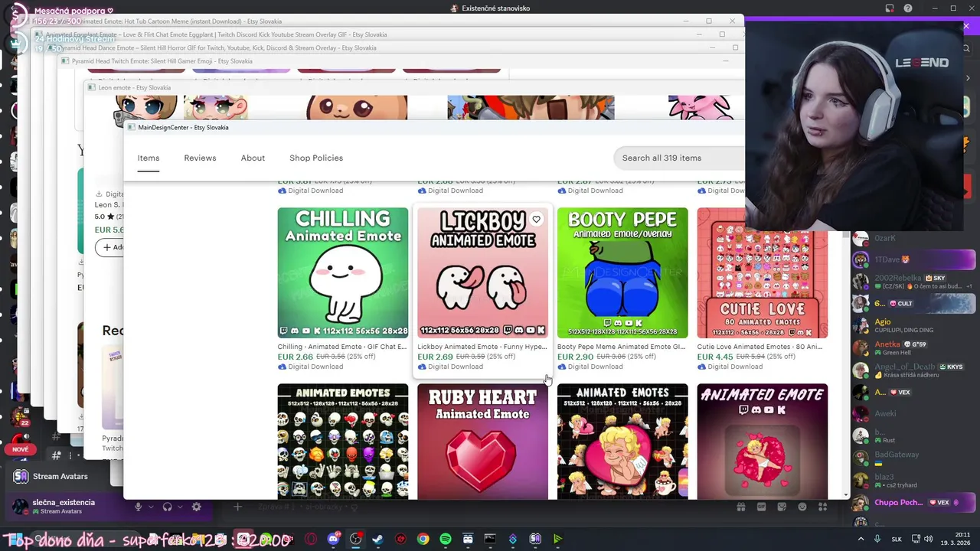Click 'Cutie Love Animated Emotes · 80' title link
The width and height of the screenshot is (980, 551).
(760, 347)
